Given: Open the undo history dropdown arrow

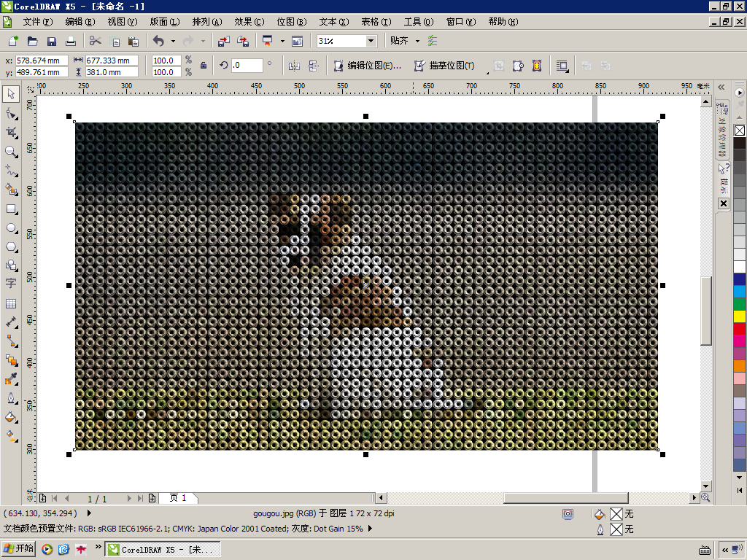Looking at the screenshot, I should tap(173, 42).
